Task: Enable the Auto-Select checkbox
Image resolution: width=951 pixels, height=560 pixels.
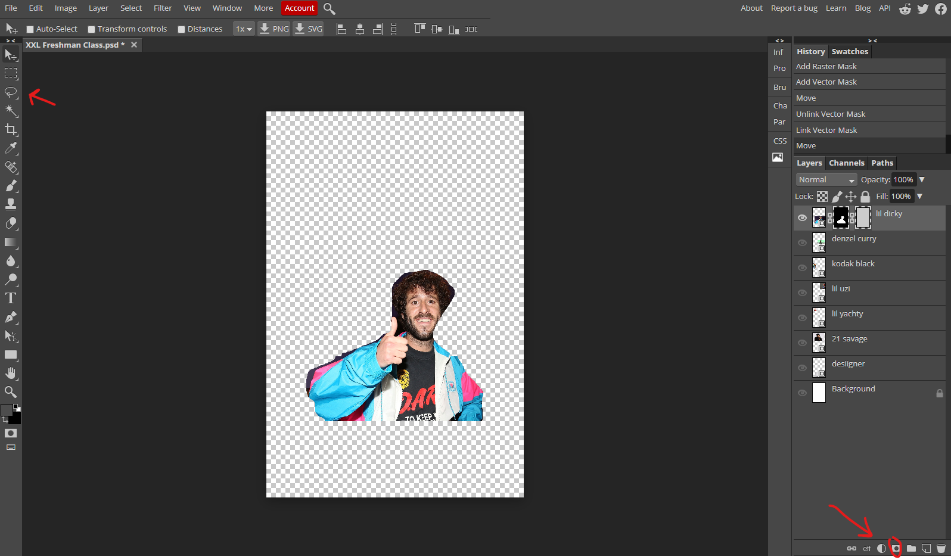Action: (30, 29)
